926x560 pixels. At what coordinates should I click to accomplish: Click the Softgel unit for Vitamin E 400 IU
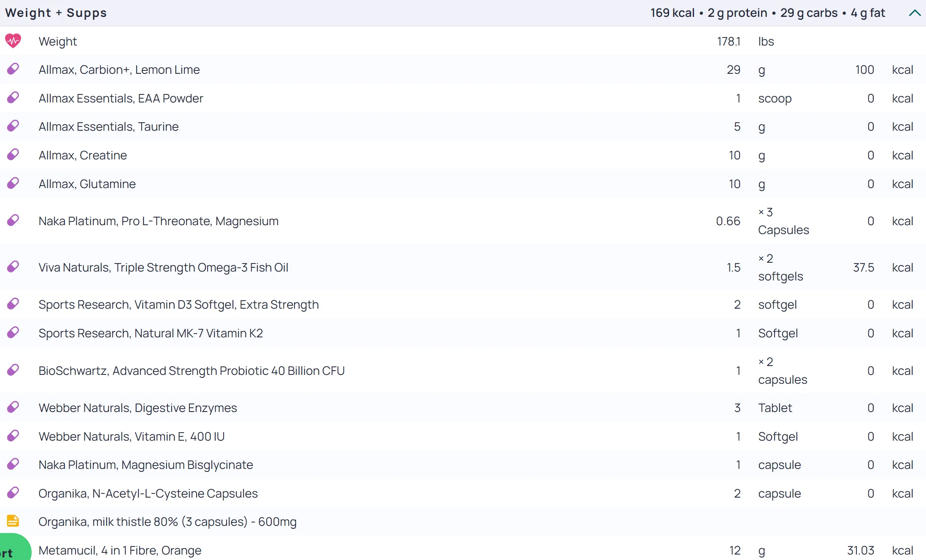pos(778,436)
